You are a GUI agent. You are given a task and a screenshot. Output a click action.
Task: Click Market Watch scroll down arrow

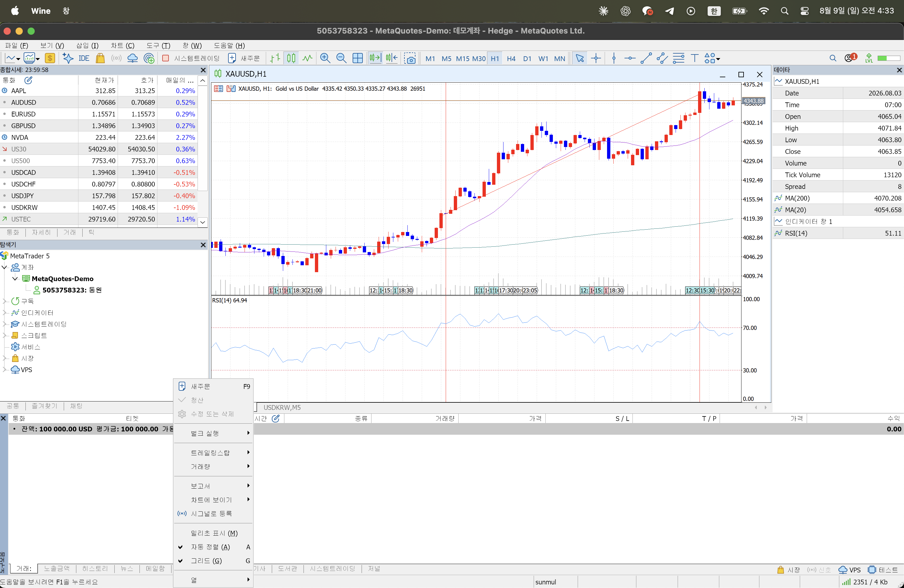(x=203, y=222)
